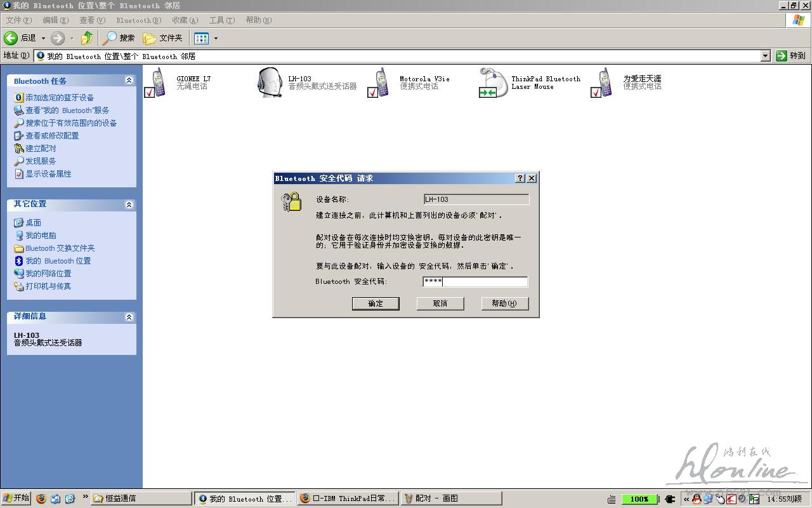The width and height of the screenshot is (812, 508).
Task: Click the 转到 Go button
Action: tap(791, 56)
